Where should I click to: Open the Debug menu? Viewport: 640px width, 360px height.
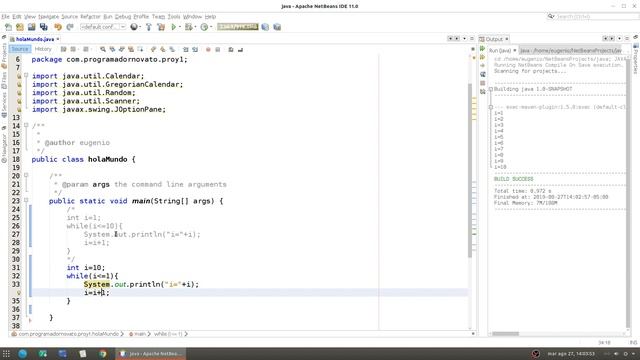123,17
